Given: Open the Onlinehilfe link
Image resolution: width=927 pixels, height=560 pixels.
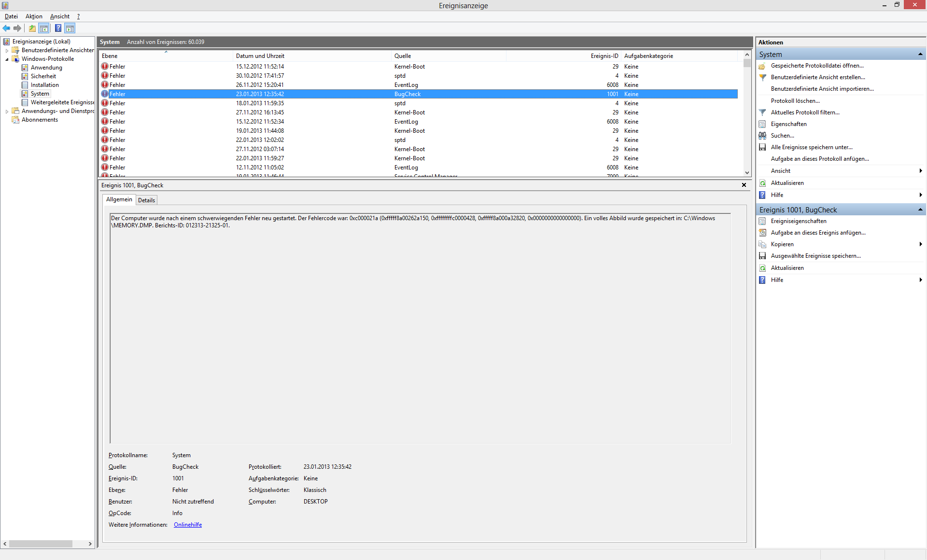Looking at the screenshot, I should (188, 525).
